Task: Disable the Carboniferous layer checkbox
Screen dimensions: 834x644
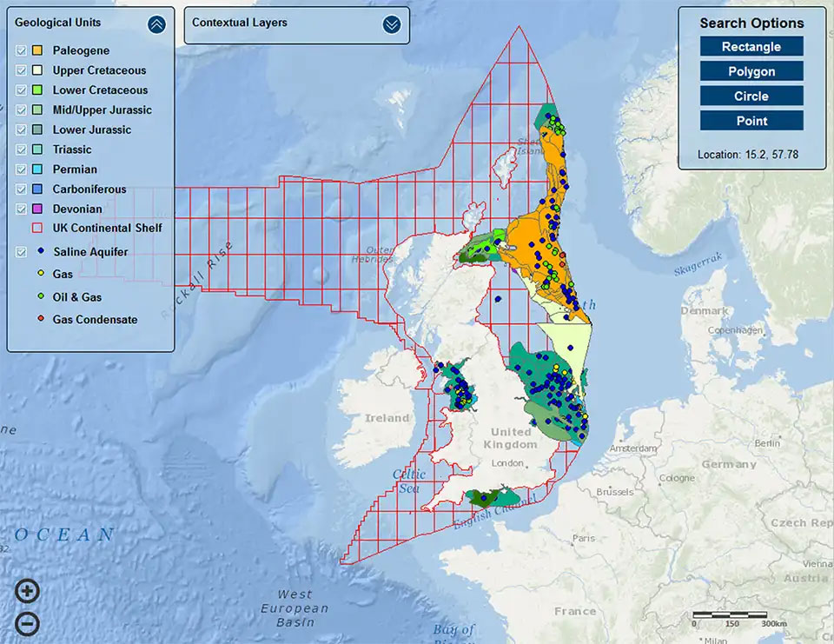Action: (19, 189)
